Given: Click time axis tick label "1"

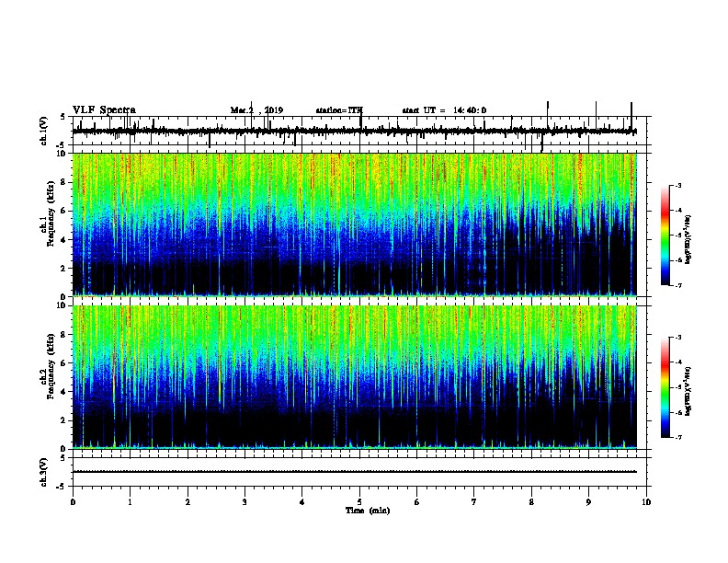Looking at the screenshot, I should coord(130,502).
